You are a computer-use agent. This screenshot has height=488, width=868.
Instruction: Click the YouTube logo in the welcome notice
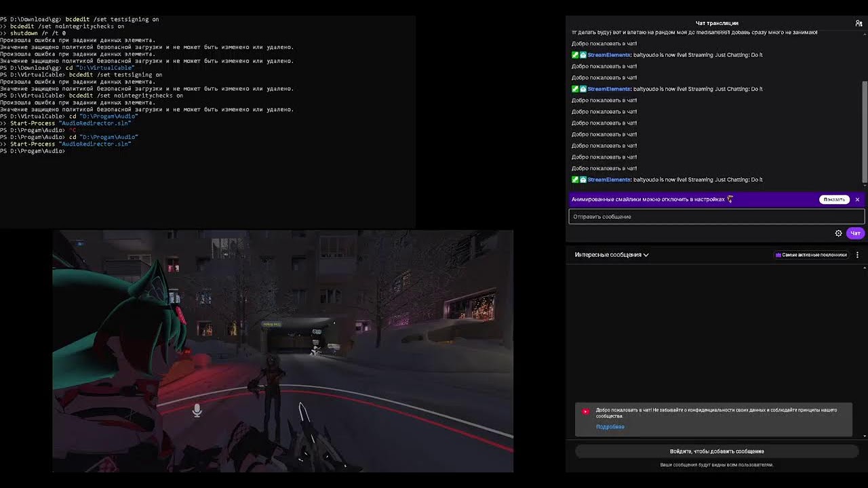tap(586, 411)
